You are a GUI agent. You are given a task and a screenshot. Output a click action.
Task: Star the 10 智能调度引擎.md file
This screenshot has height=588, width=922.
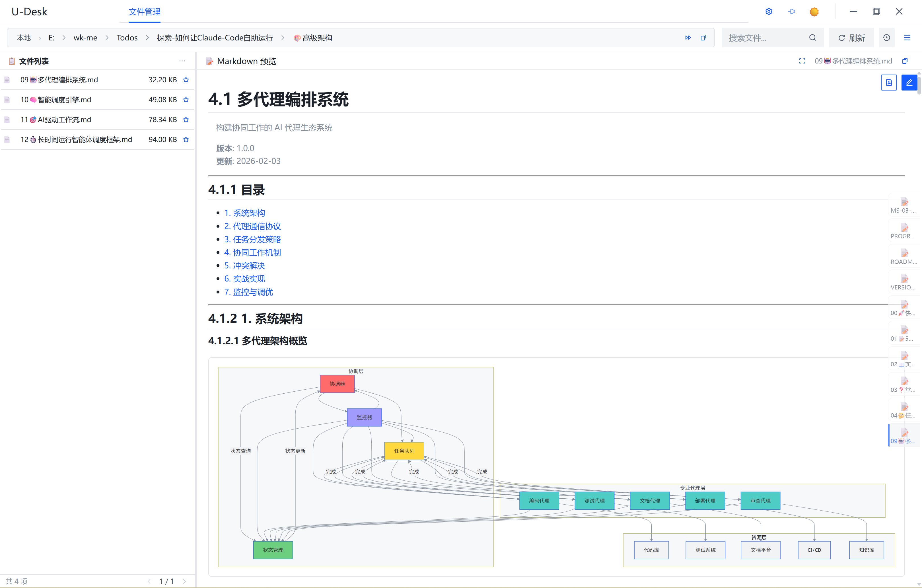point(186,100)
